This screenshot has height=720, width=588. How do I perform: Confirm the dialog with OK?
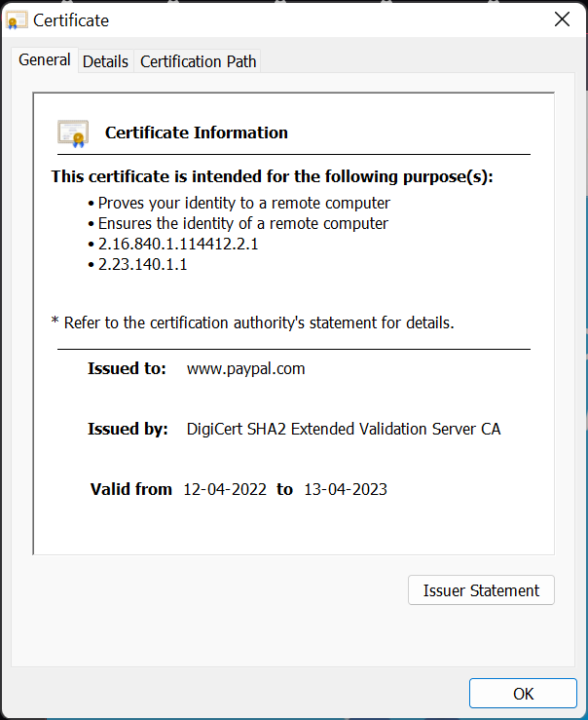click(x=523, y=694)
